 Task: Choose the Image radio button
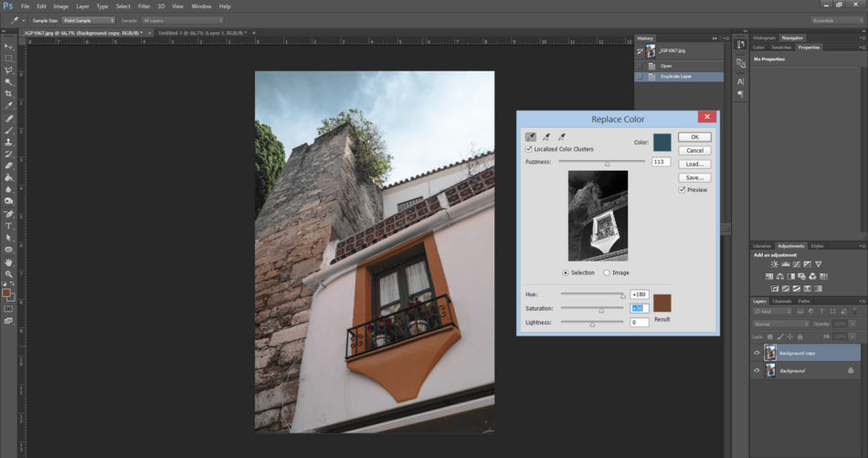click(x=607, y=272)
